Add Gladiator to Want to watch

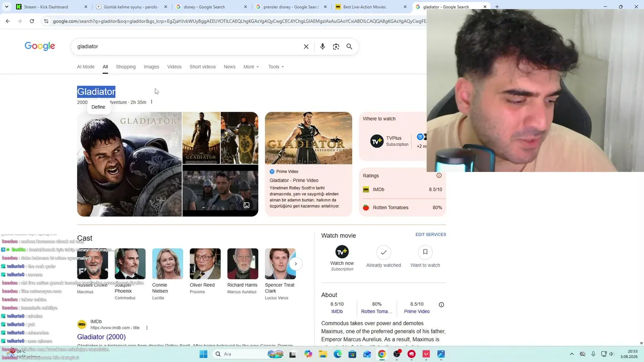coord(425,256)
